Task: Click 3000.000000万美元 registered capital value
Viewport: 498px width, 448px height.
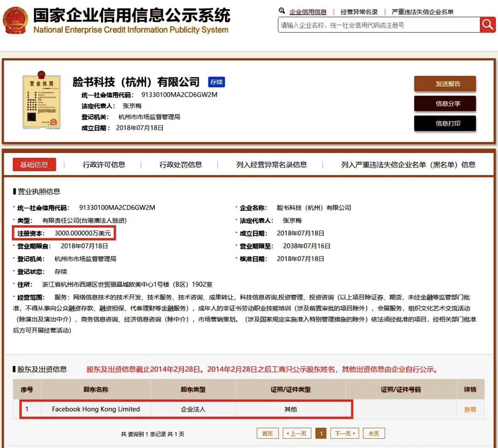Action: [83, 233]
